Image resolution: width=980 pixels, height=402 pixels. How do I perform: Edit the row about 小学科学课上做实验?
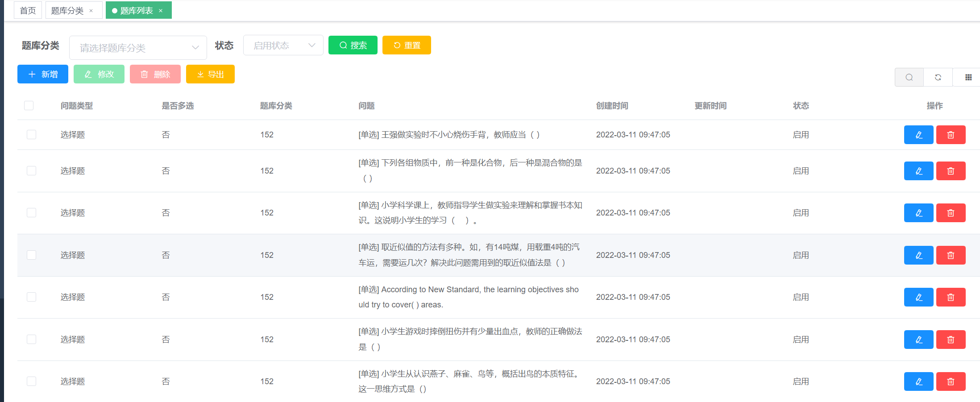(x=918, y=213)
